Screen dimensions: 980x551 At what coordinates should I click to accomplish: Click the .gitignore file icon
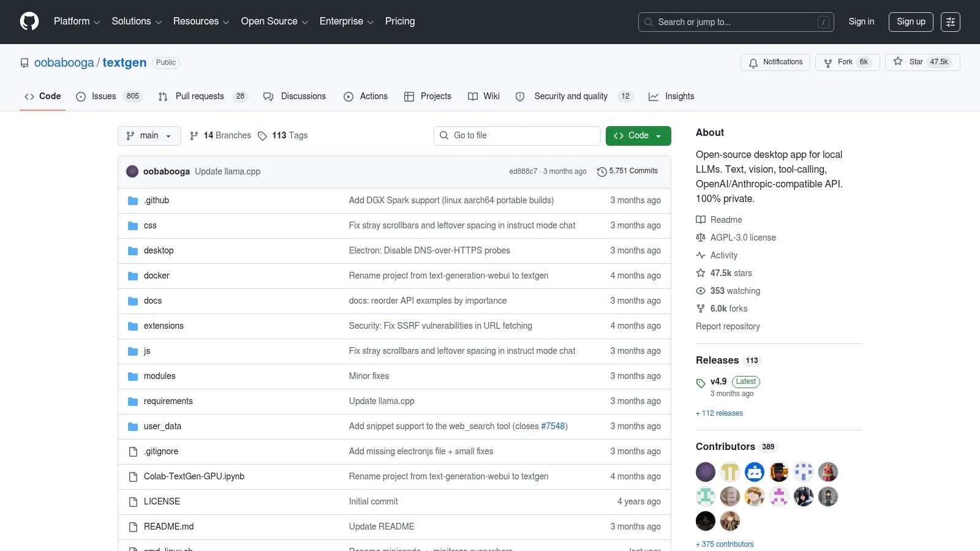133,452
